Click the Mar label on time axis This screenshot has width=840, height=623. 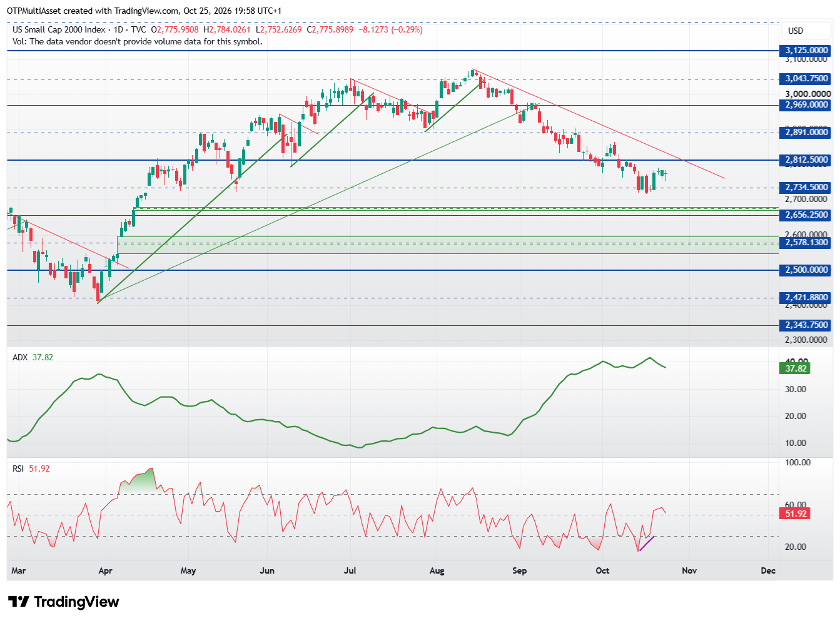pyautogui.click(x=19, y=570)
